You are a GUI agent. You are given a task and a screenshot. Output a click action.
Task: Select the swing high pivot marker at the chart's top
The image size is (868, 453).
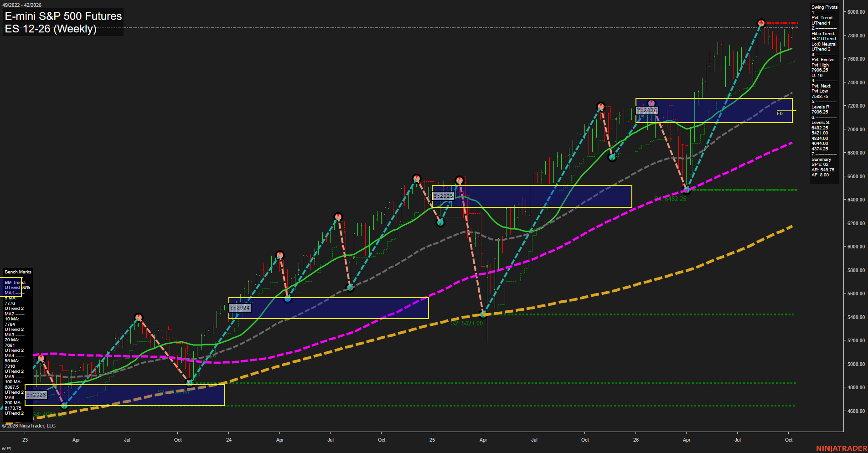[761, 23]
